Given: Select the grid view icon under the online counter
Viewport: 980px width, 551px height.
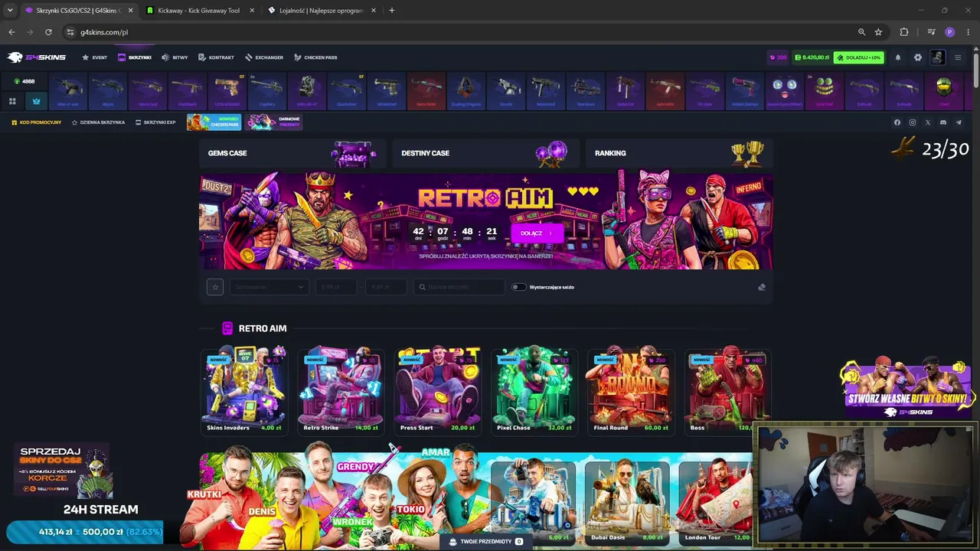Looking at the screenshot, I should click(12, 101).
